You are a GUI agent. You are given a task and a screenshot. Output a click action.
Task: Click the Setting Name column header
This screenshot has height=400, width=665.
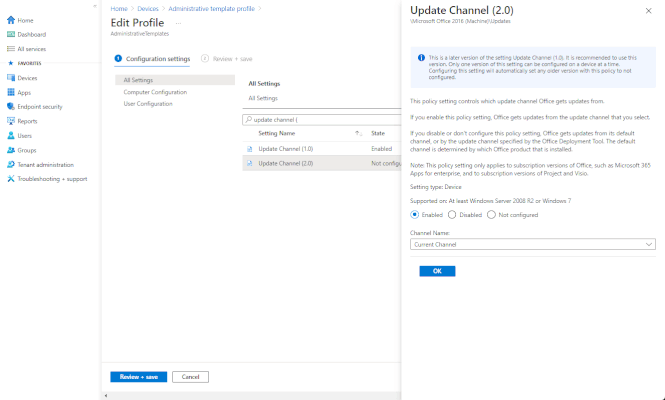pos(277,133)
